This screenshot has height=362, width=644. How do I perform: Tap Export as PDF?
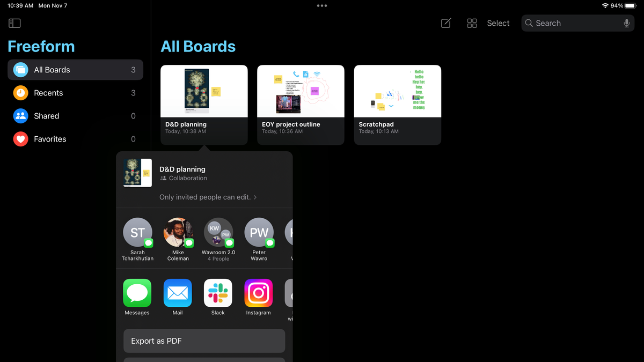click(204, 341)
